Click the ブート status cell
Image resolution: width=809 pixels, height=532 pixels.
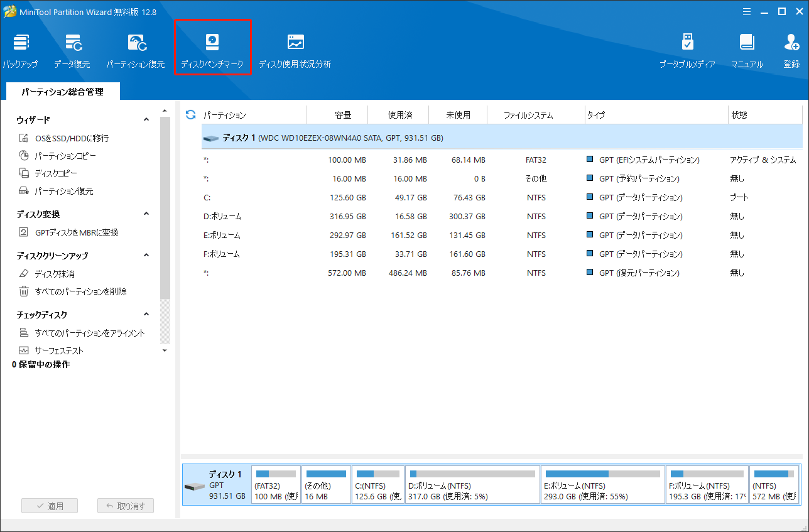click(739, 198)
